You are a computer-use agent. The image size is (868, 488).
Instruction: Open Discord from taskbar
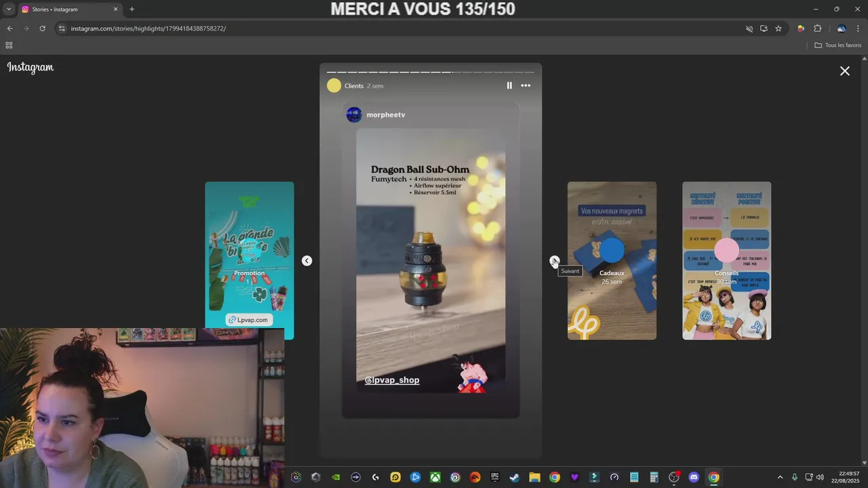click(694, 477)
